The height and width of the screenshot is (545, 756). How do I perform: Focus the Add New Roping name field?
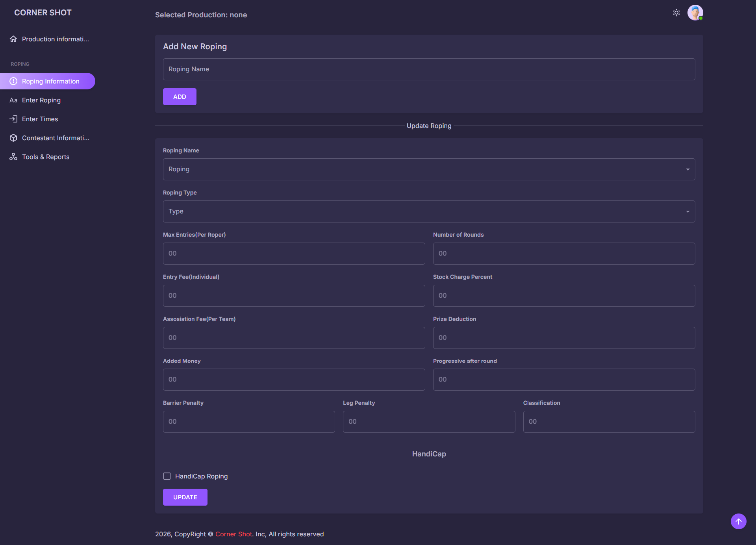[x=429, y=69]
